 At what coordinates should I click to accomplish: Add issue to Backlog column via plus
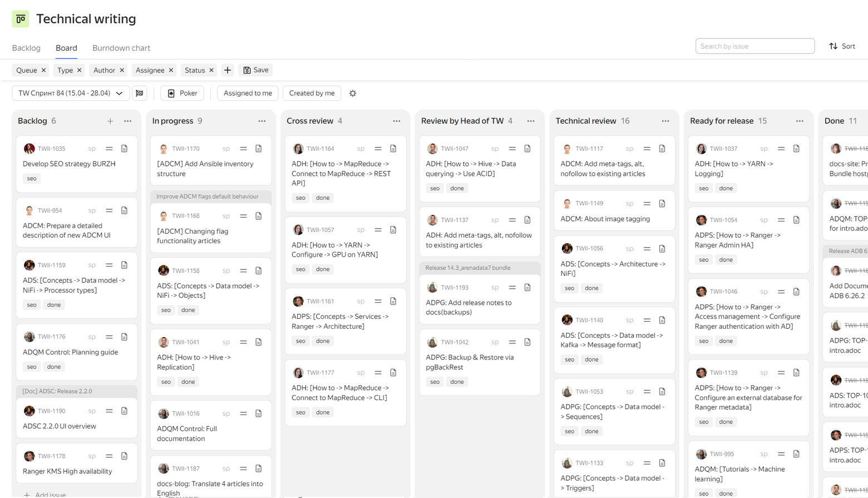coord(110,121)
